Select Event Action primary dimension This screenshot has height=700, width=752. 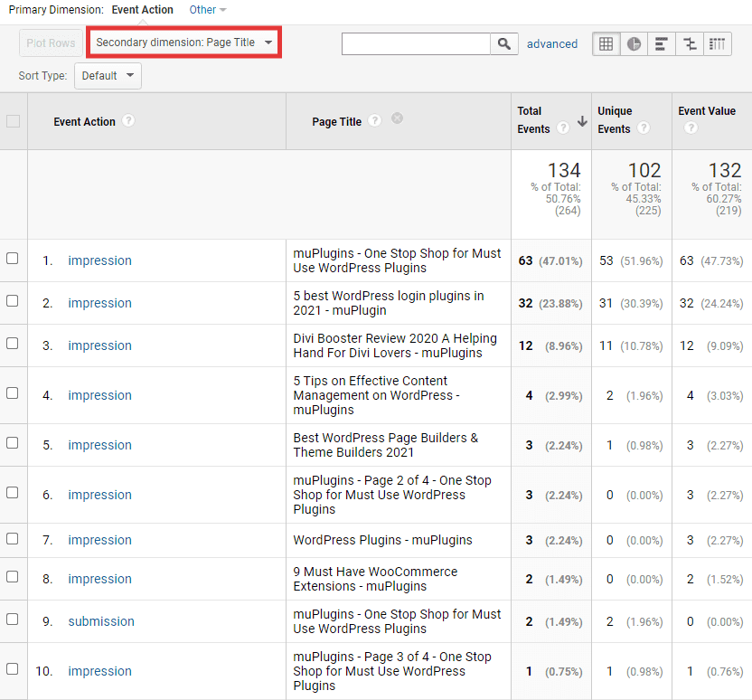tap(143, 10)
